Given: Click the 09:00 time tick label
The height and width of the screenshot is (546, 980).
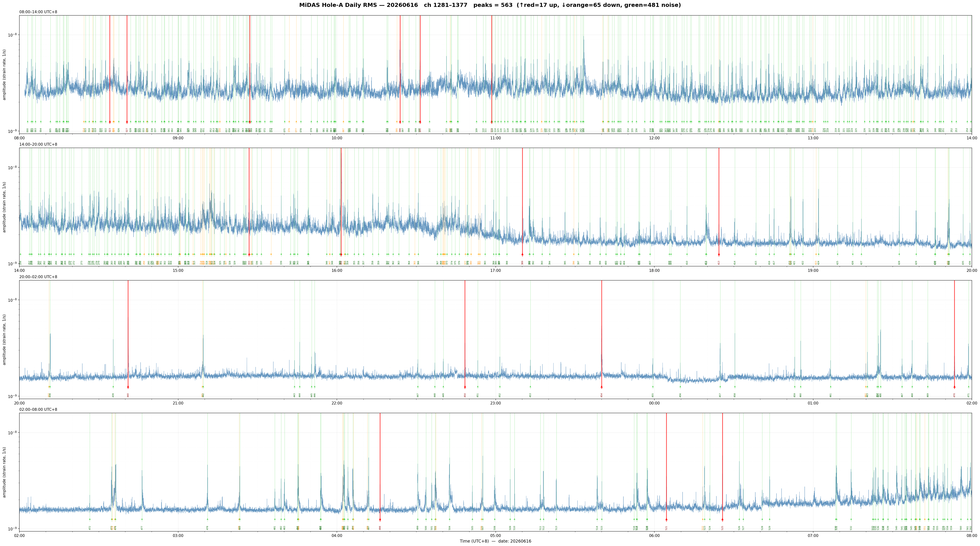Looking at the screenshot, I should [178, 138].
